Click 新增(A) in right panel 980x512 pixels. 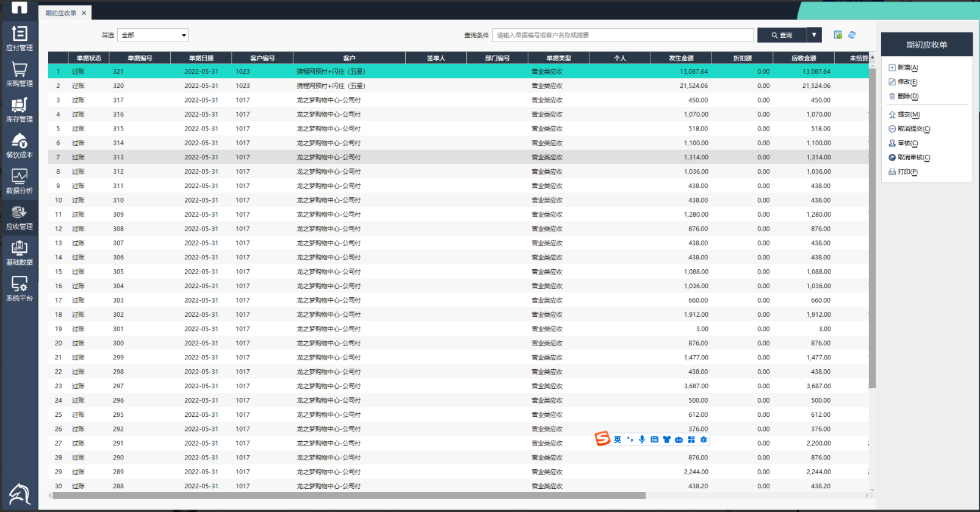tap(907, 68)
